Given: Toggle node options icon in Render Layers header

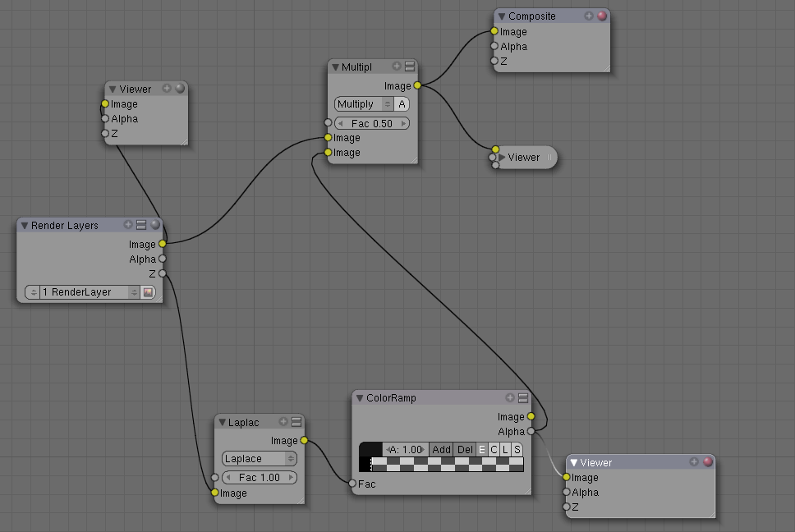Looking at the screenshot, I should (141, 224).
